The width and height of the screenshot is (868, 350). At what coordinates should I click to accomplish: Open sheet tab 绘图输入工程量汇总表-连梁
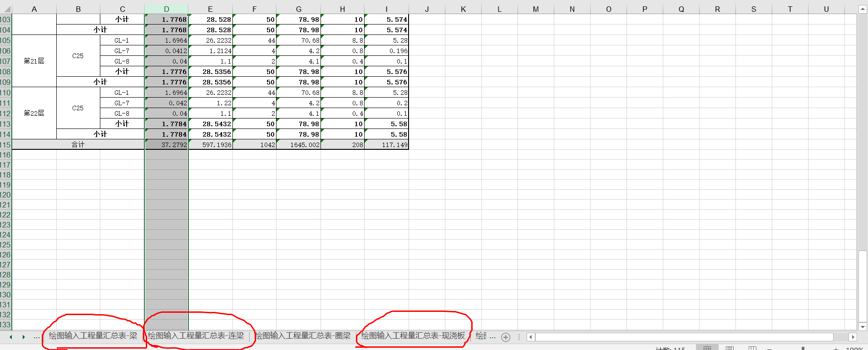pyautogui.click(x=196, y=336)
